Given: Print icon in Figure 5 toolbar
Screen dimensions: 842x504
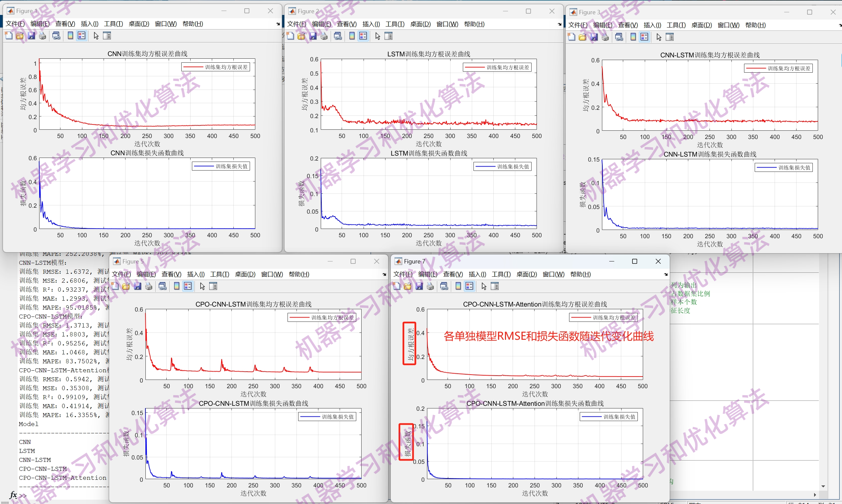Looking at the screenshot, I should coord(149,286).
